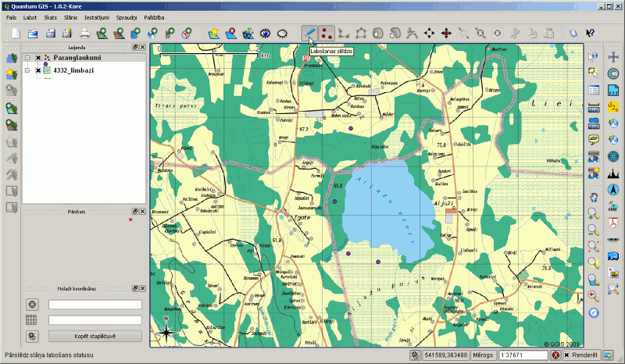
Task: Open the Fails menu
Action: [12, 17]
